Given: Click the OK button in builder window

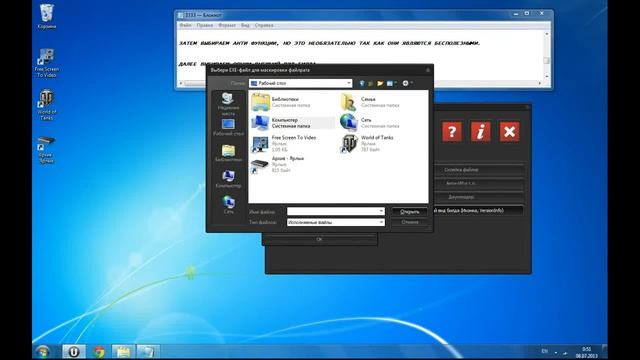Looking at the screenshot, I should click(x=319, y=239).
